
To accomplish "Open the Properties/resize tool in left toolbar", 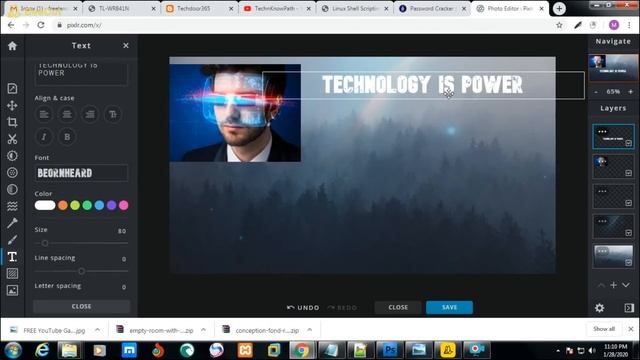I will click(x=12, y=88).
